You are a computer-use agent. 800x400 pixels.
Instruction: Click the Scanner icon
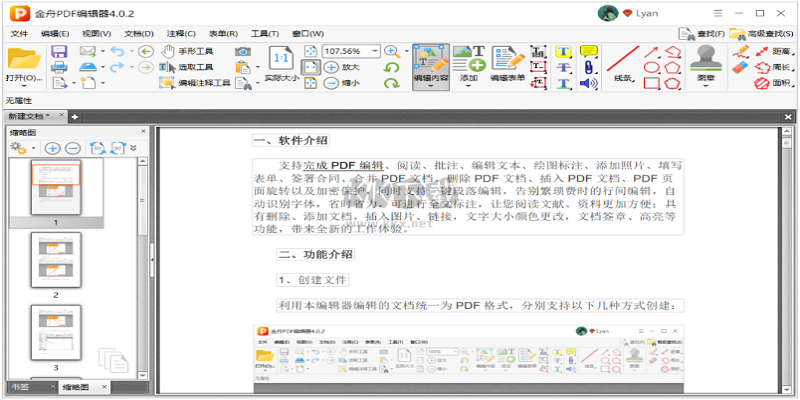coord(88,67)
